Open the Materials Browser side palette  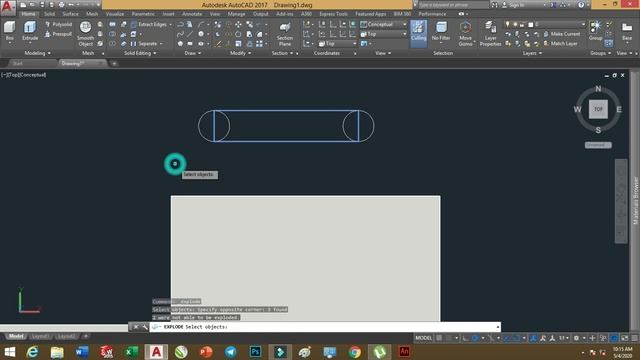636,200
